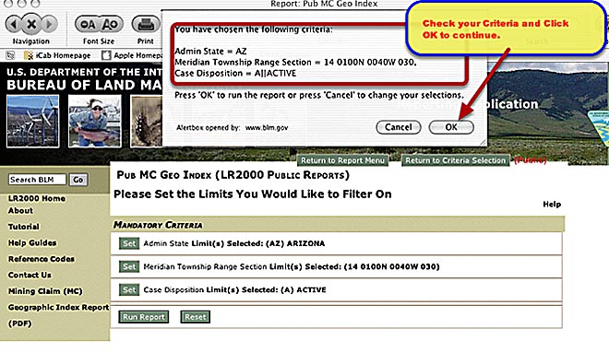609x364 pixels.
Task: Click the forward navigation arrow
Action: pyautogui.click(x=49, y=25)
